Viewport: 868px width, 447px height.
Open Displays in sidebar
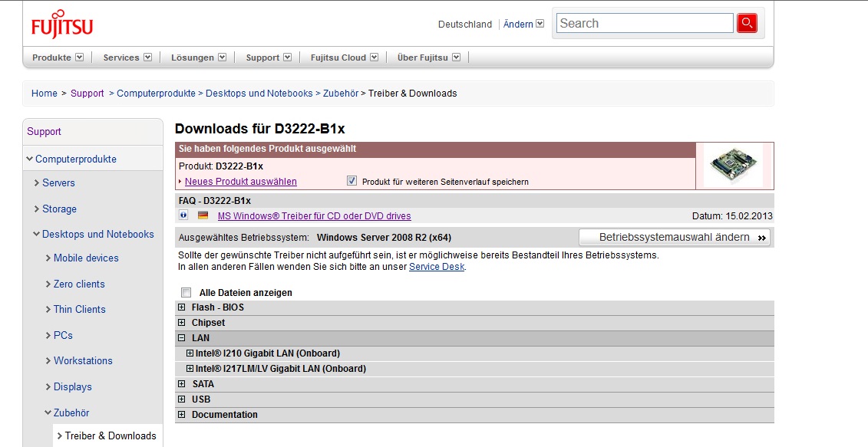(72, 387)
